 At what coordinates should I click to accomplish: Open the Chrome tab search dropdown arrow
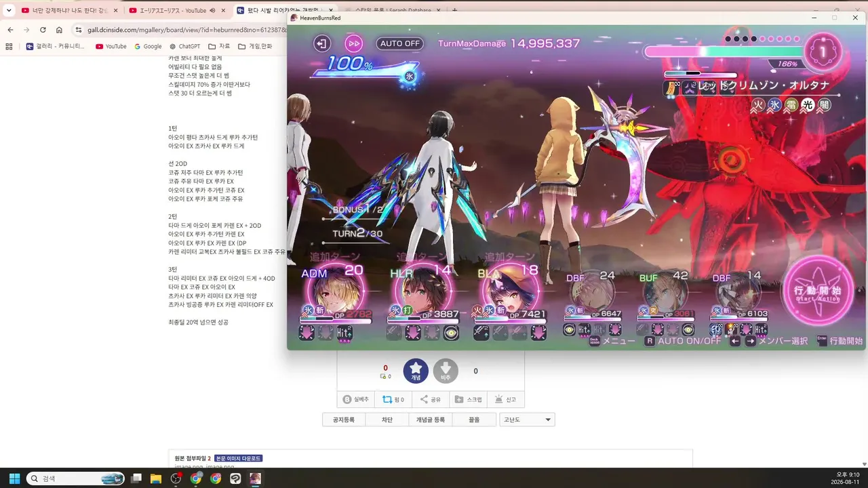(9, 10)
